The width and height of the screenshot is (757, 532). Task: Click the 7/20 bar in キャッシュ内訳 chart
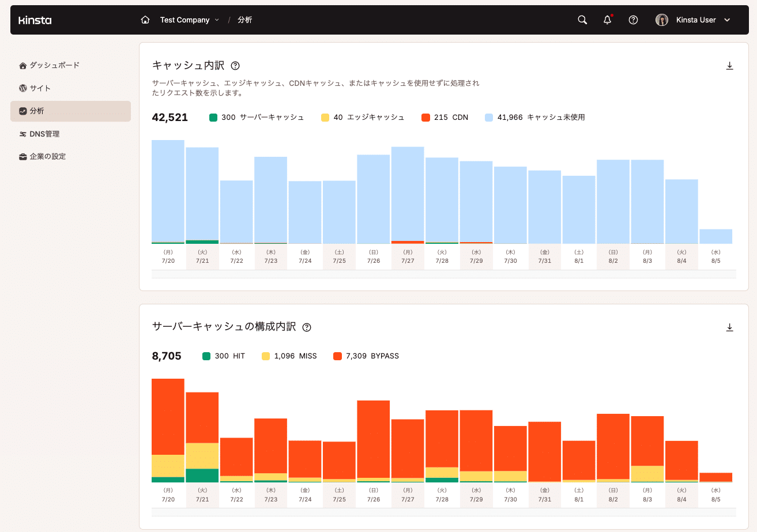[x=168, y=192]
